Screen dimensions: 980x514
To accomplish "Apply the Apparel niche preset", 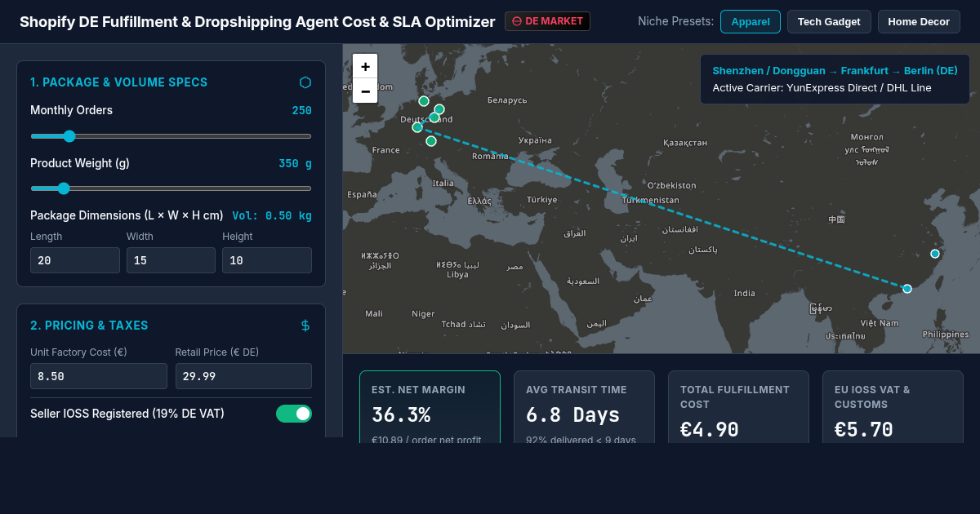I will pyautogui.click(x=751, y=21).
